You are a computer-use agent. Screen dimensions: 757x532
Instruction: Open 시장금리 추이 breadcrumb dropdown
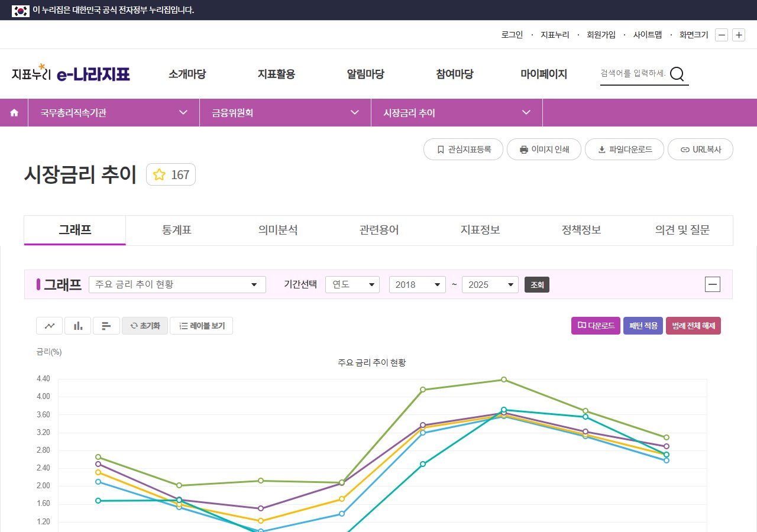pos(457,113)
